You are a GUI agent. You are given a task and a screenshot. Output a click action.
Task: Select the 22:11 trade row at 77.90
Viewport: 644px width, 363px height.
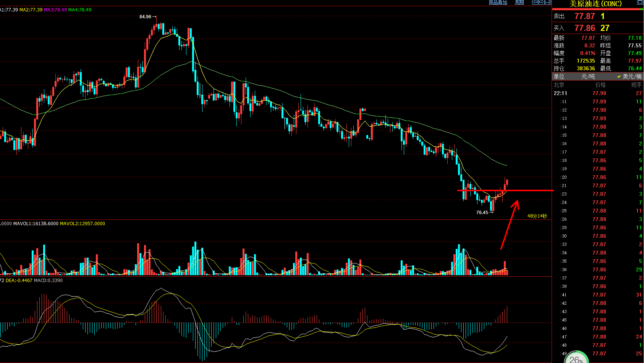(598, 93)
